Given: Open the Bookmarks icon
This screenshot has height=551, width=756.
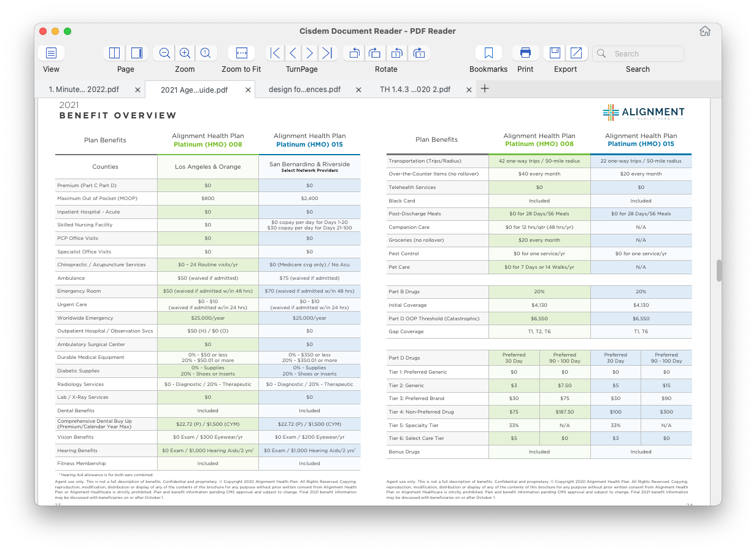Looking at the screenshot, I should point(488,53).
